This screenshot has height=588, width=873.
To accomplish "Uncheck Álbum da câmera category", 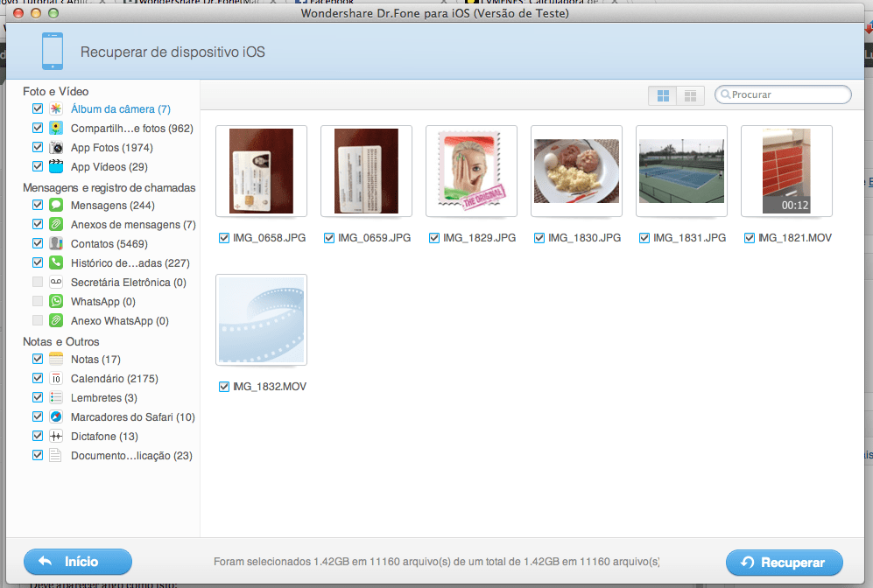I will tap(38, 108).
